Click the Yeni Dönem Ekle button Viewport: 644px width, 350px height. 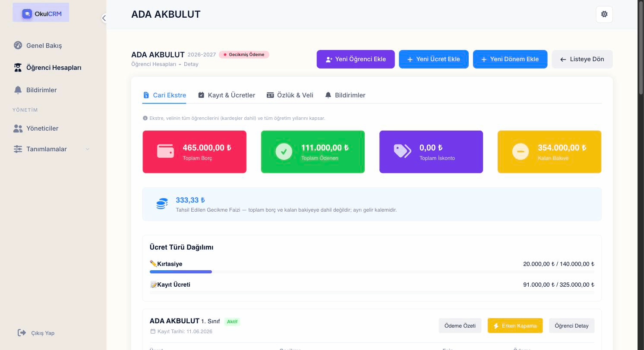click(510, 59)
